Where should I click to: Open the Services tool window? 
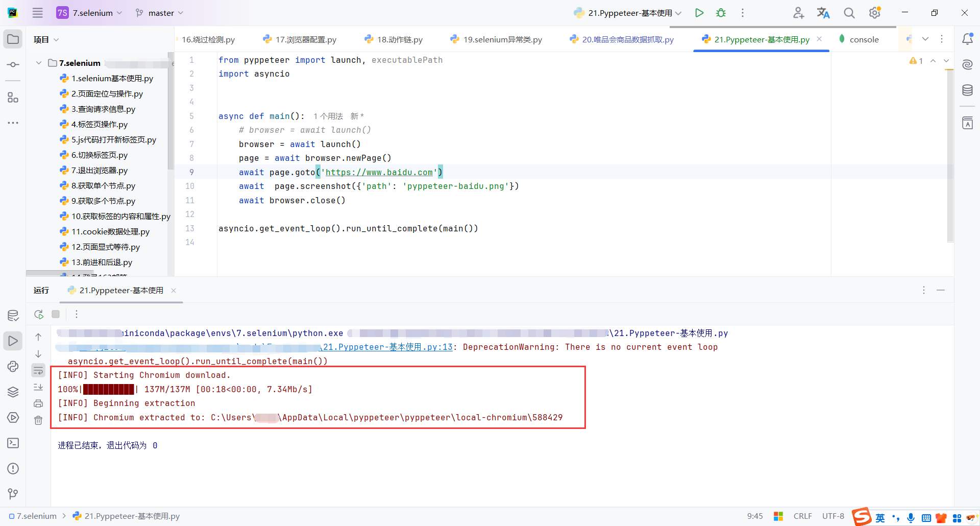point(13,418)
